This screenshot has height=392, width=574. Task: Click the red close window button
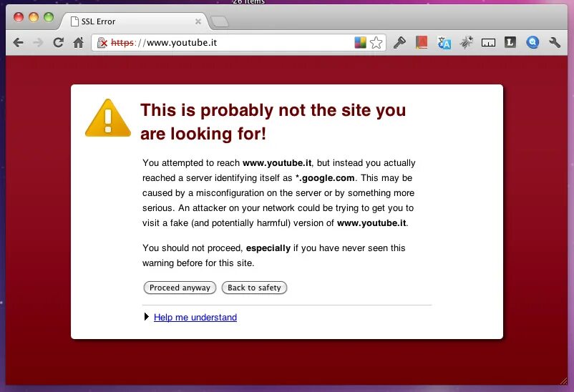coord(19,17)
